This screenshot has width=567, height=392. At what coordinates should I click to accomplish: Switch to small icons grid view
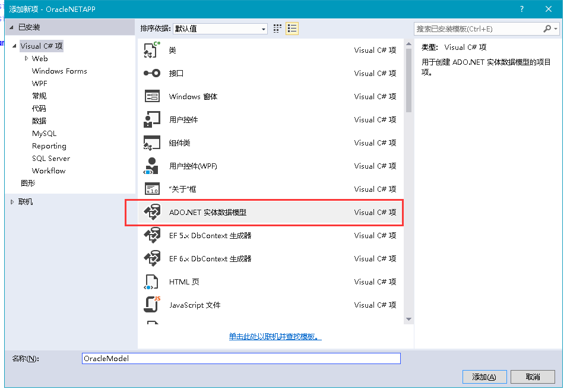coord(277,29)
